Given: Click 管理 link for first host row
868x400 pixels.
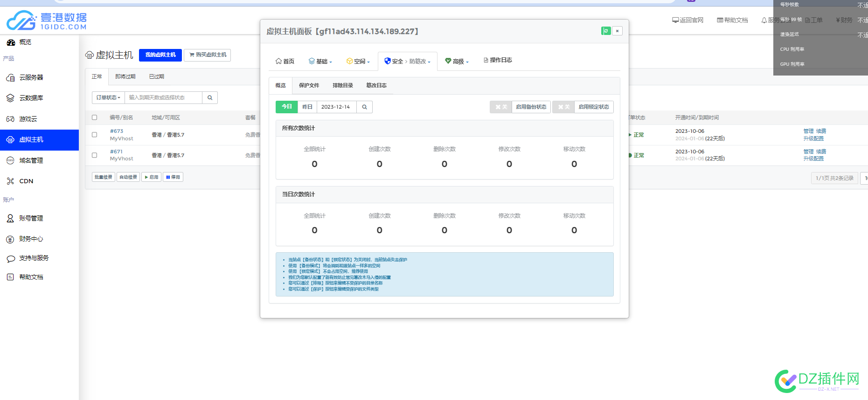Looking at the screenshot, I should click(808, 131).
